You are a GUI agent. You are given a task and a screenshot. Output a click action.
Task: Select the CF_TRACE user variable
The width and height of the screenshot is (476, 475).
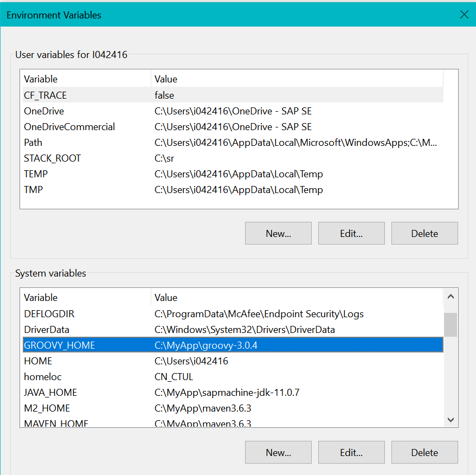(46, 95)
